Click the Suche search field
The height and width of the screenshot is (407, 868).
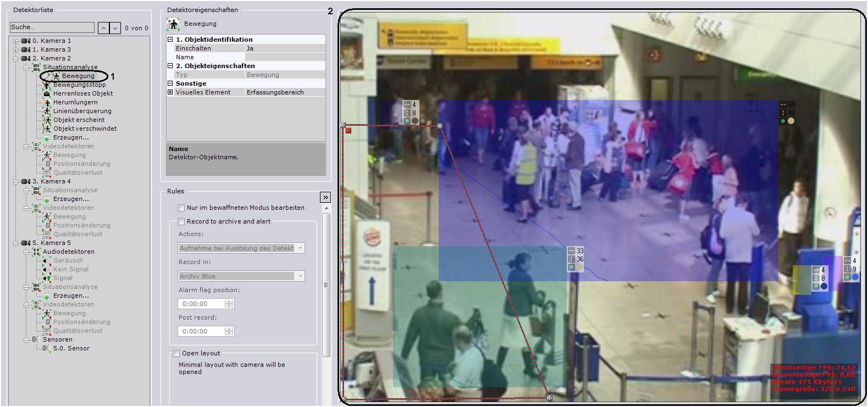(52, 27)
